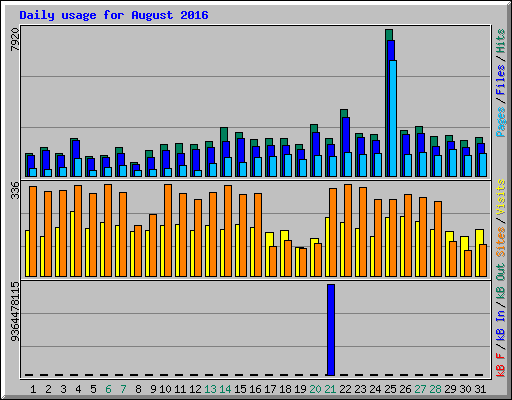Click the 7920 y-axis value
Viewport: 512px width, 400px height.
(15, 40)
